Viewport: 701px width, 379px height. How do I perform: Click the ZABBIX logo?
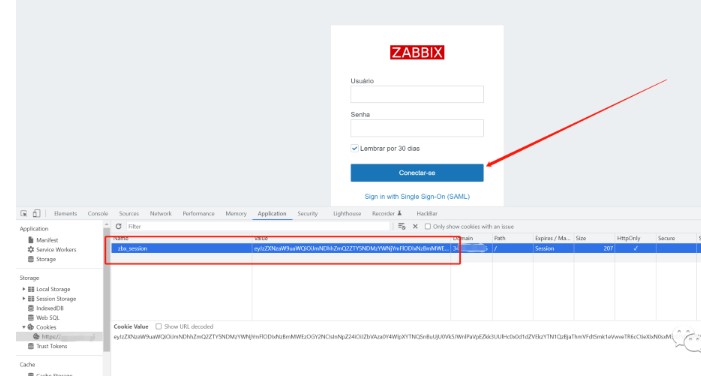click(417, 52)
